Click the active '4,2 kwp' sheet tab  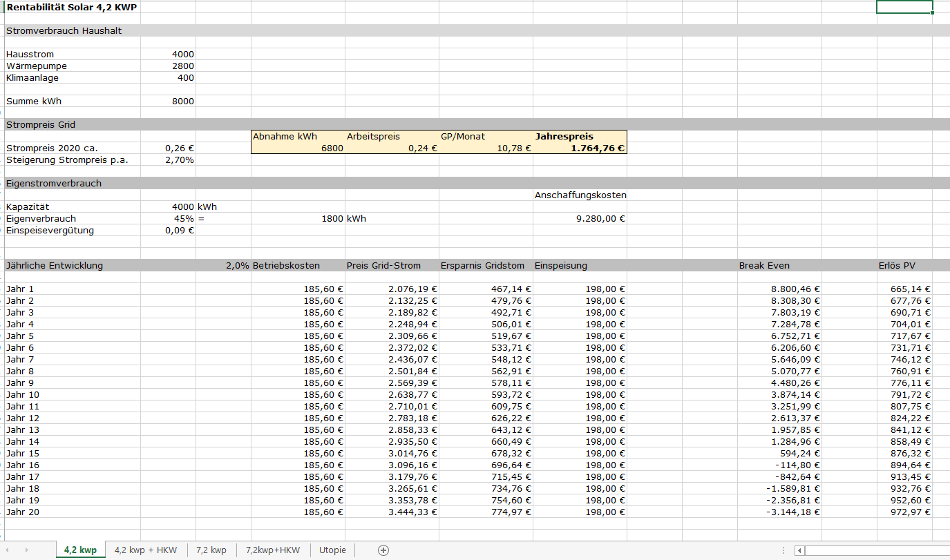(80, 550)
